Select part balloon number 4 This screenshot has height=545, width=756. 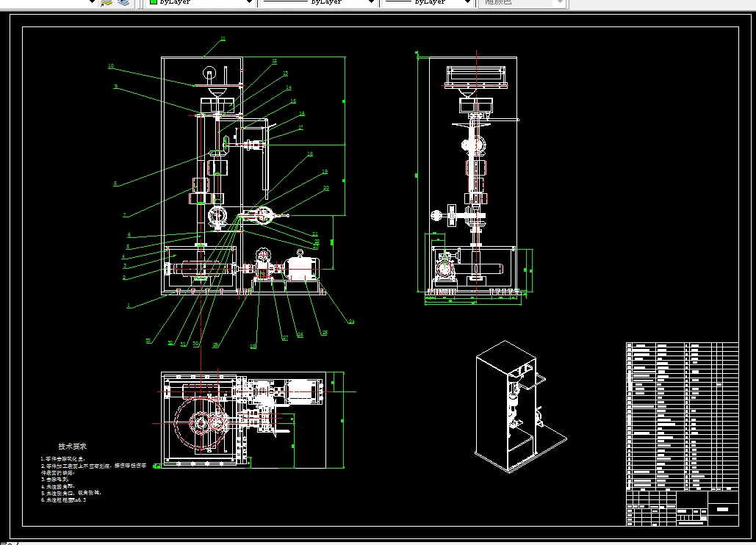click(x=123, y=257)
